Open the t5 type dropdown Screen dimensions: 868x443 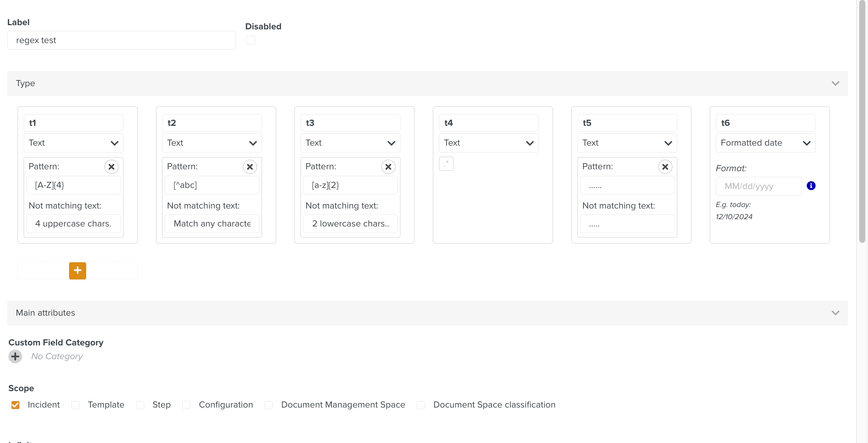click(627, 143)
